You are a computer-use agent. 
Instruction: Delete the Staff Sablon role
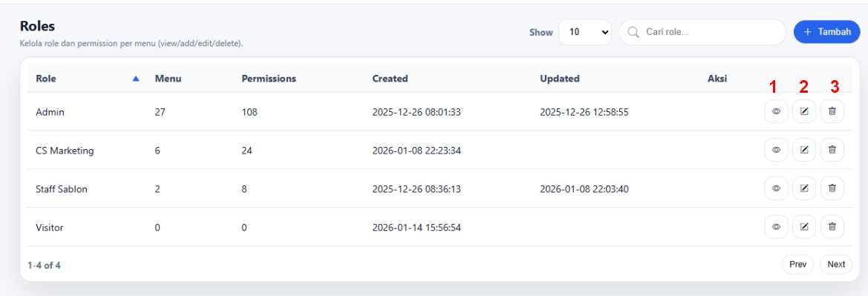click(x=832, y=188)
